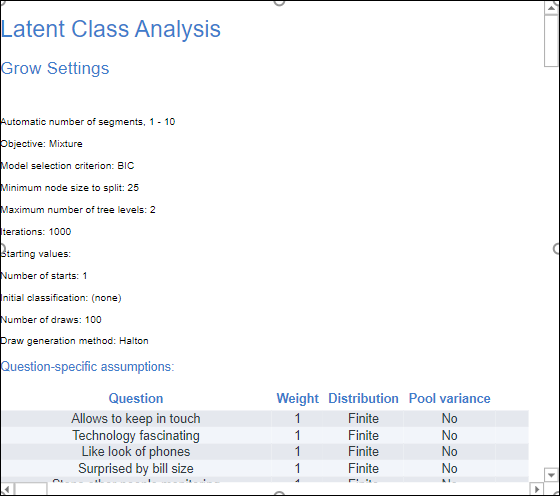Click the vertical scrollbar up arrow
The image size is (560, 496).
pyautogui.click(x=551, y=8)
